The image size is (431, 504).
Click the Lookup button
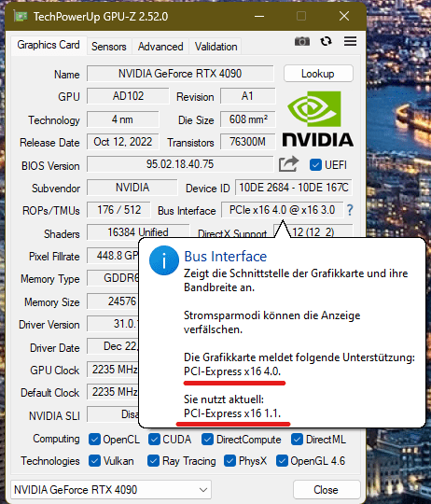coord(318,74)
